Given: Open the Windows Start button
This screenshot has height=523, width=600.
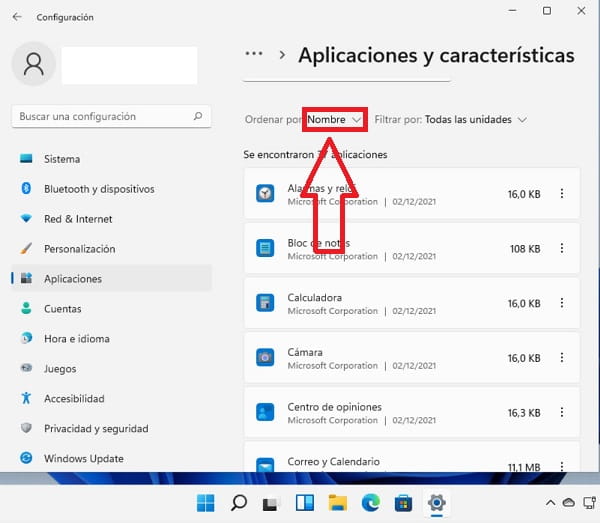Looking at the screenshot, I should tap(205, 503).
